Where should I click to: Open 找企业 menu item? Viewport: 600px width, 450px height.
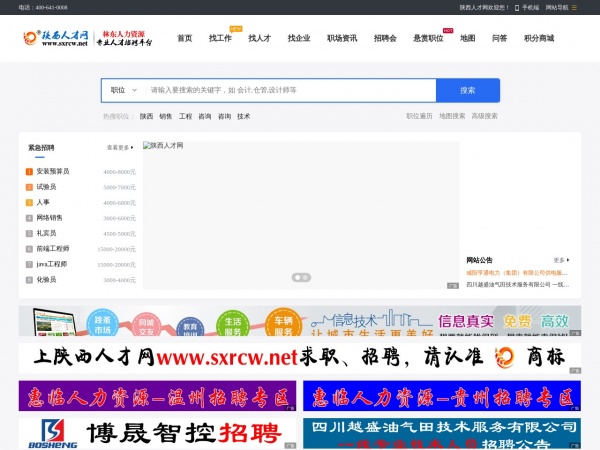(x=299, y=38)
